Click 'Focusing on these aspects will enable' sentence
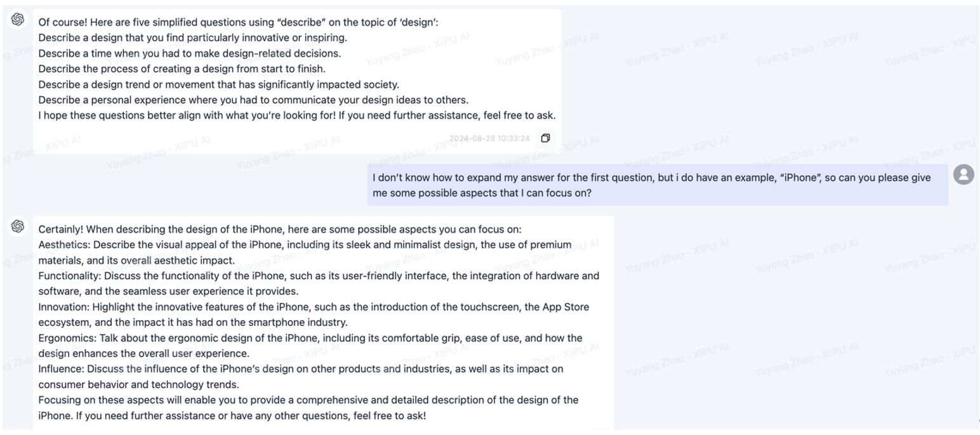The width and height of the screenshot is (980, 435). click(308, 408)
